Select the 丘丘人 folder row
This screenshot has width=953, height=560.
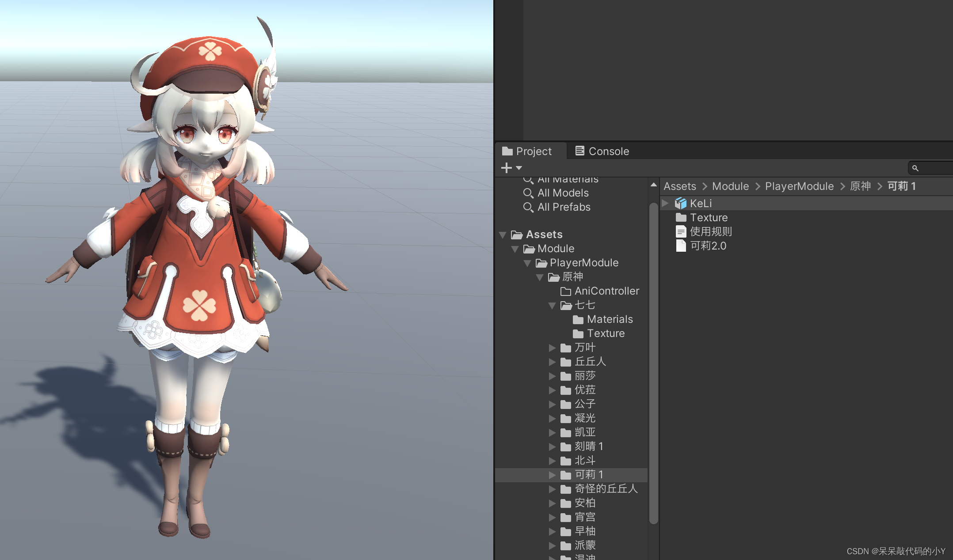coord(571,362)
